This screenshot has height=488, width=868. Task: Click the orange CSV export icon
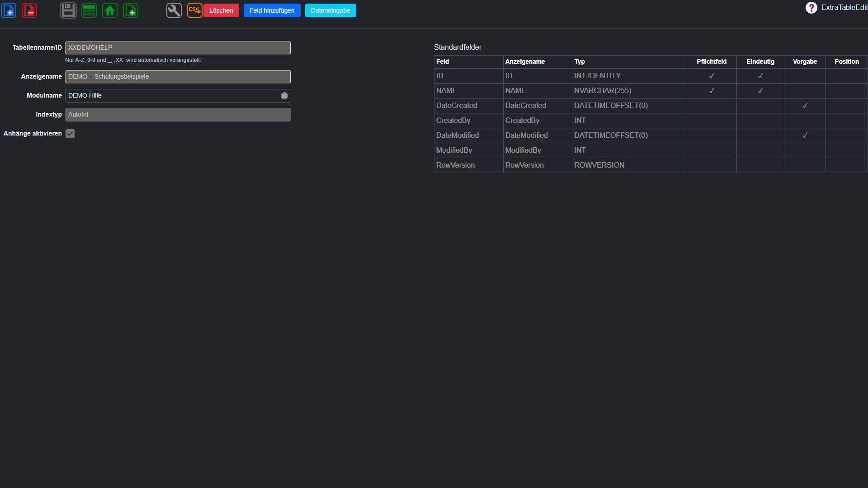194,10
